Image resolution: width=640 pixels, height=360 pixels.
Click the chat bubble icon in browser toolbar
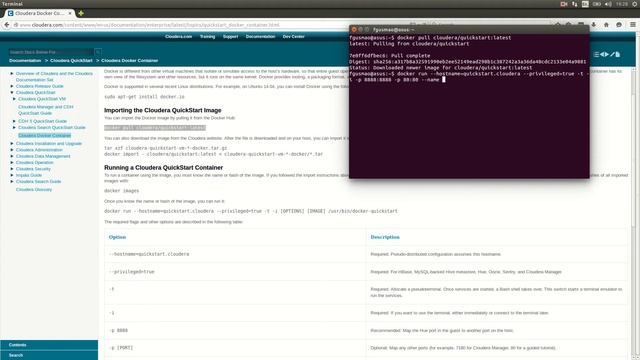coord(619,25)
